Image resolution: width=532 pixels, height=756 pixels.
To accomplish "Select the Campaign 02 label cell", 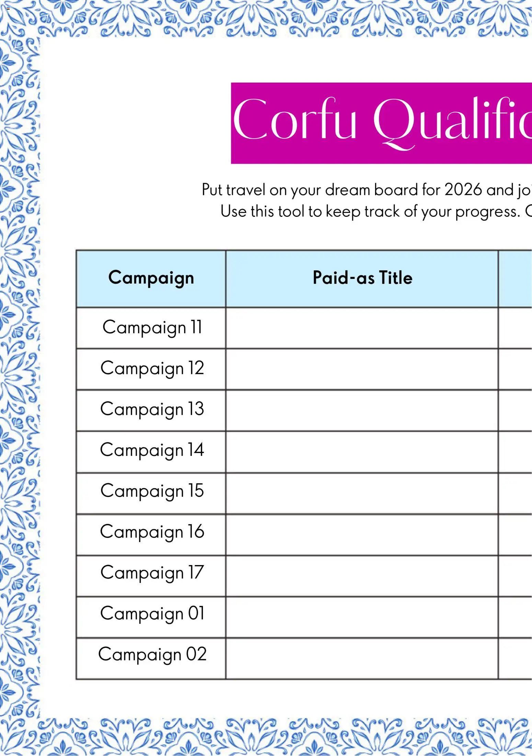I will (152, 654).
